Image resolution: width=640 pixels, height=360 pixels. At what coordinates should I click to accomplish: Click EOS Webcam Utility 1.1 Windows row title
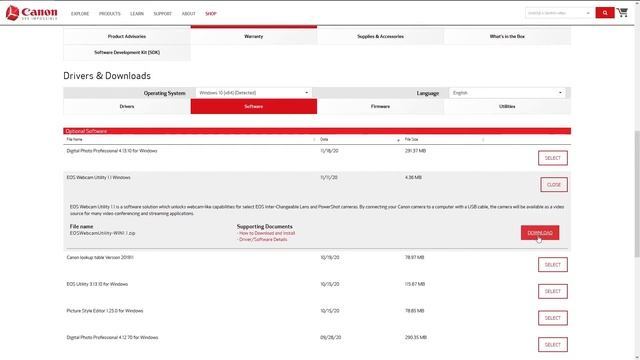point(98,178)
